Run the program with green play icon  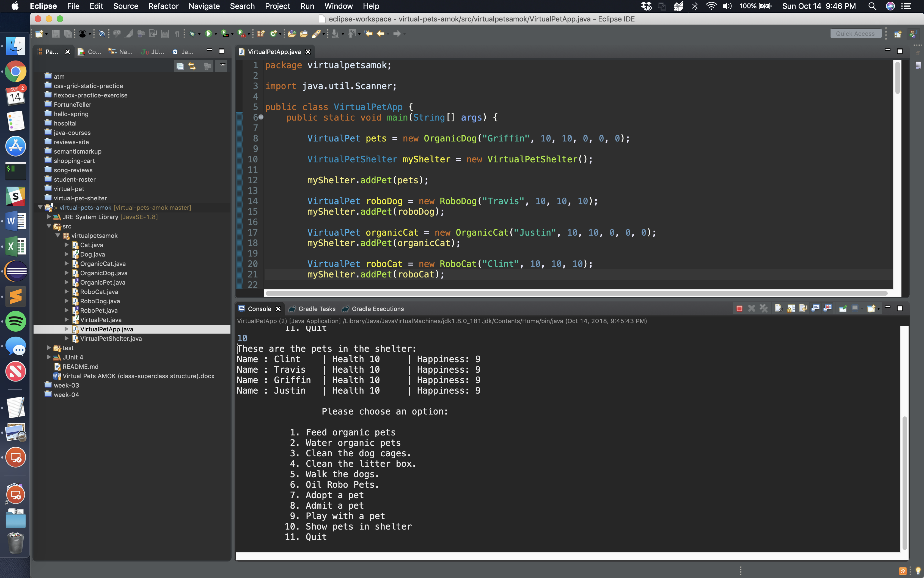point(208,34)
